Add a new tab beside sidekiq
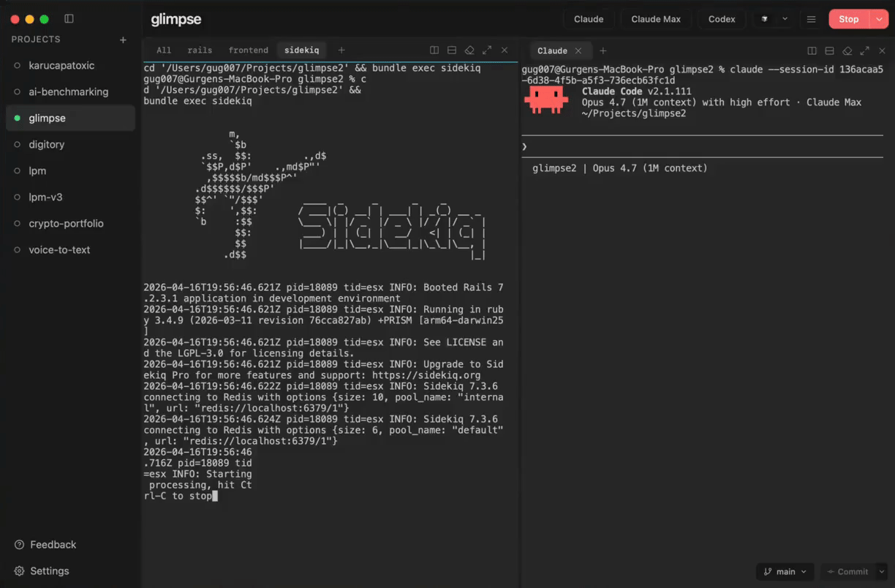 (341, 50)
